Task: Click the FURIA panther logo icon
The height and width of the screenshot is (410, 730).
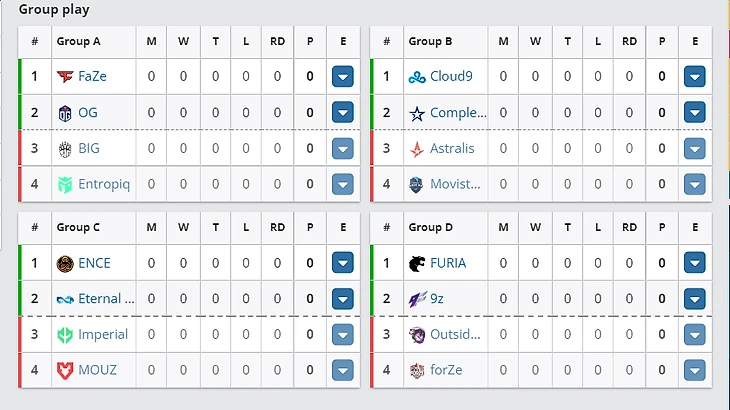Action: pyautogui.click(x=417, y=263)
